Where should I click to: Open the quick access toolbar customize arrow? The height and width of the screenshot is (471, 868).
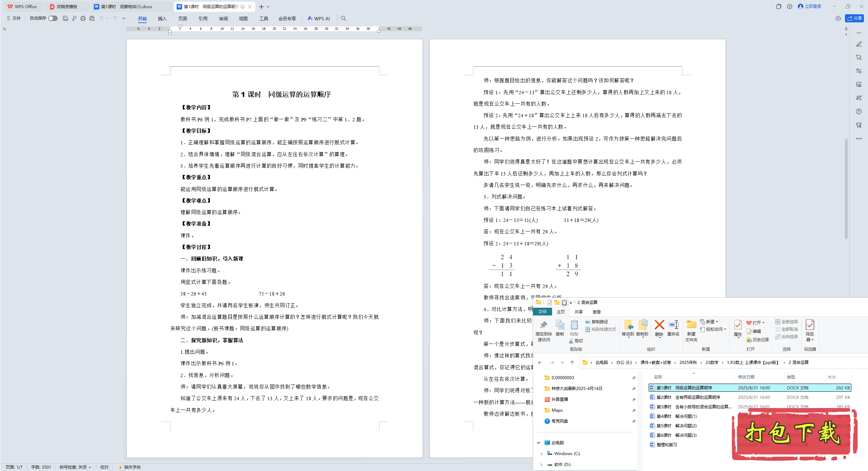[x=124, y=18]
